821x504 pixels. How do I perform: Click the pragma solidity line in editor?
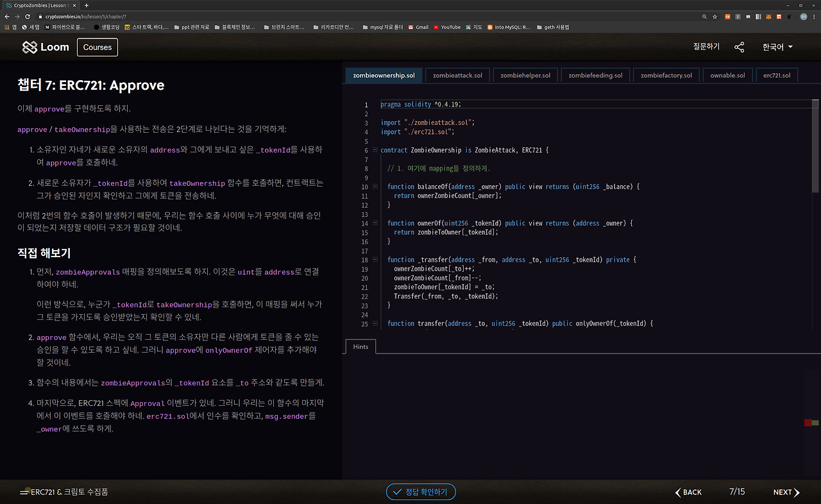point(421,105)
